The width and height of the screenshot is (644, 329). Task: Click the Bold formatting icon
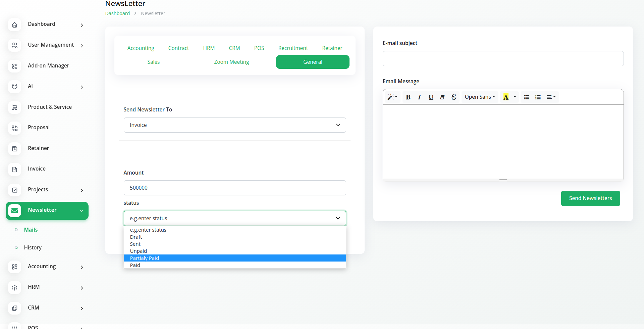tap(408, 97)
